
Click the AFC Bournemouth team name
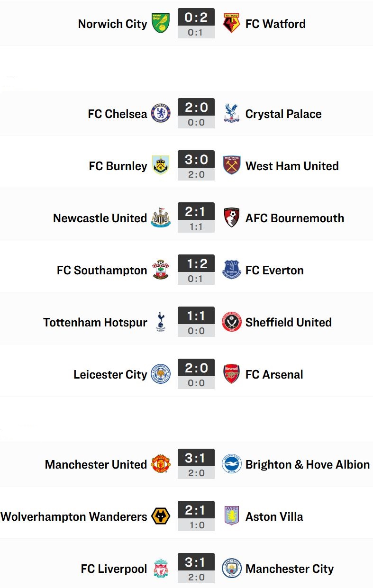pyautogui.click(x=294, y=218)
